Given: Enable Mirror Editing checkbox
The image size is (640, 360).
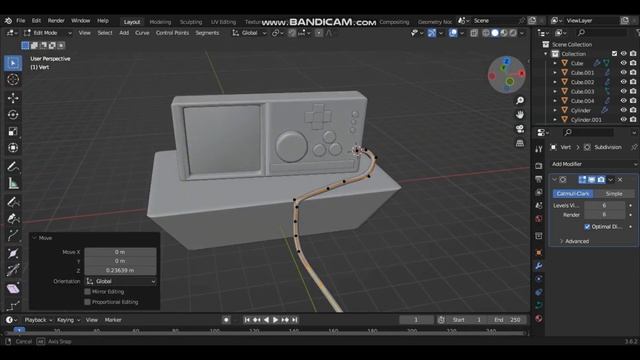Looking at the screenshot, I should point(87,292).
